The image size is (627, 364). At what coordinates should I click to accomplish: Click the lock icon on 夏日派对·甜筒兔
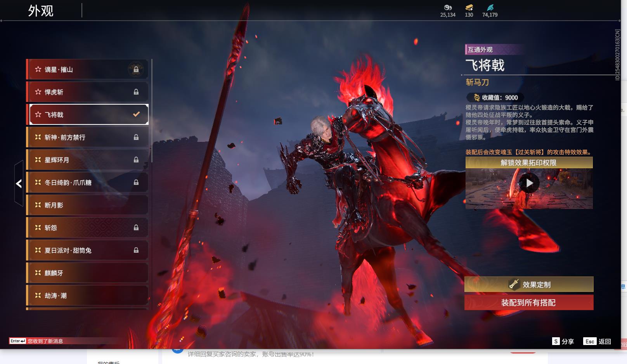tap(136, 250)
